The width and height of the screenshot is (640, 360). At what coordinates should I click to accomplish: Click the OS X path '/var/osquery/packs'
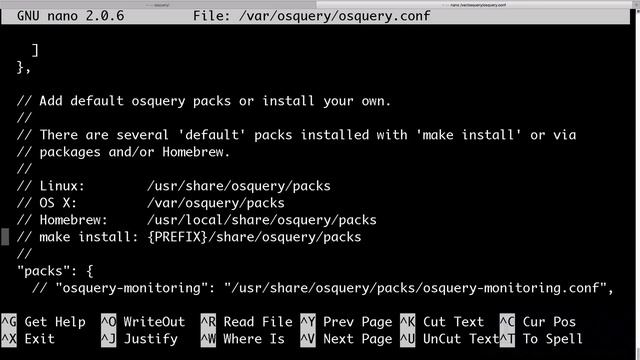[x=216, y=203]
